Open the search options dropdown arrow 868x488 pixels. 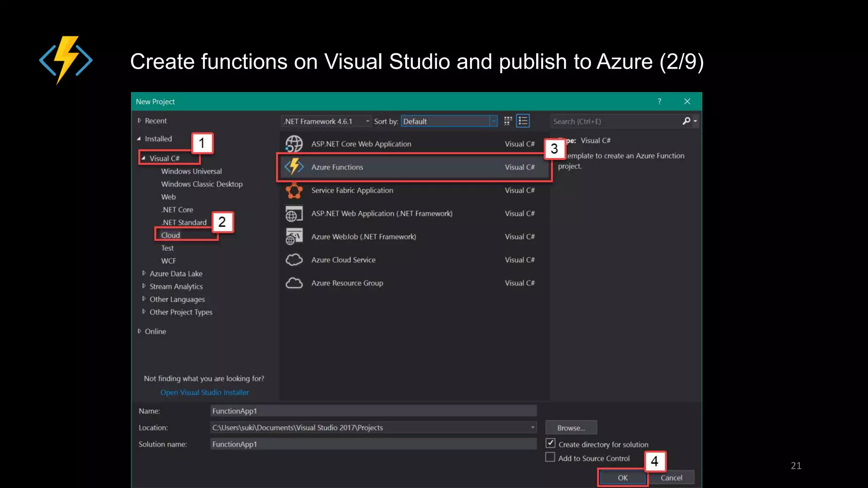click(x=695, y=122)
